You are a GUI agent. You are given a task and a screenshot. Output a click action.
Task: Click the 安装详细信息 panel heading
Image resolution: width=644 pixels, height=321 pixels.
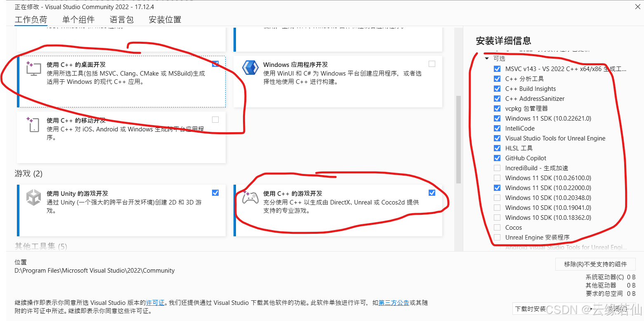(x=503, y=40)
